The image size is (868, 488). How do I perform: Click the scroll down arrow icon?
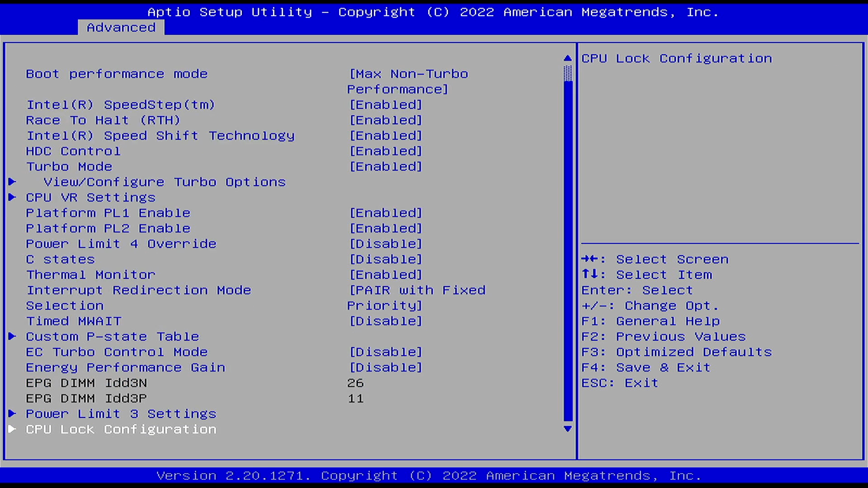click(568, 429)
